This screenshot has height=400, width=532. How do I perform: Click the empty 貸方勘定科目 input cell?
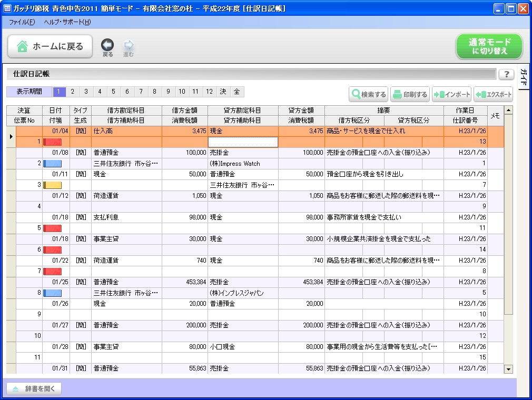click(x=243, y=142)
